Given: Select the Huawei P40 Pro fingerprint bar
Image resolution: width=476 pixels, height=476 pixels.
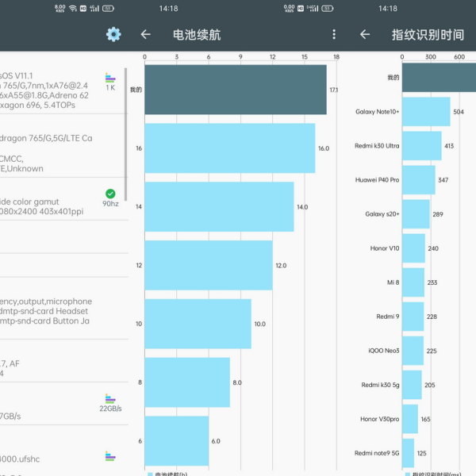Looking at the screenshot, I should 419,180.
